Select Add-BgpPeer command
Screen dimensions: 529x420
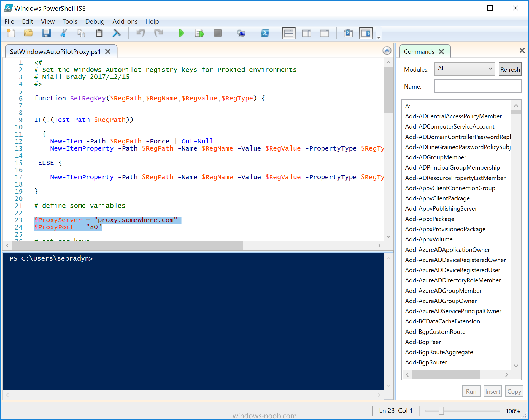tap(423, 342)
